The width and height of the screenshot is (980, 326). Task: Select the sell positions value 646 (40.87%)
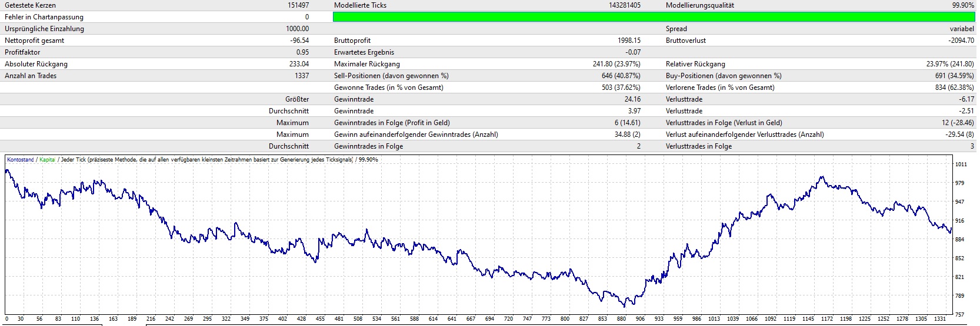[621, 76]
